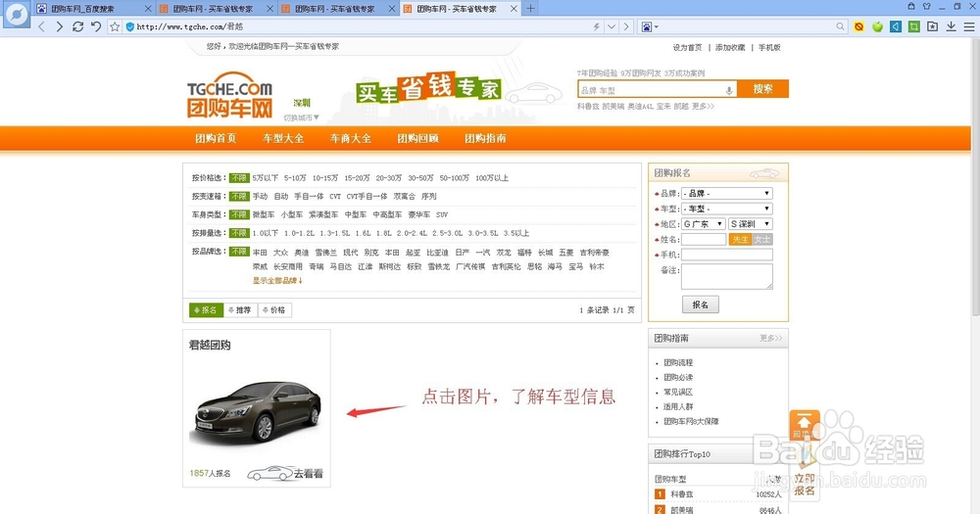Bookmark the page with the star icon
The height and width of the screenshot is (514, 980).
[x=115, y=26]
